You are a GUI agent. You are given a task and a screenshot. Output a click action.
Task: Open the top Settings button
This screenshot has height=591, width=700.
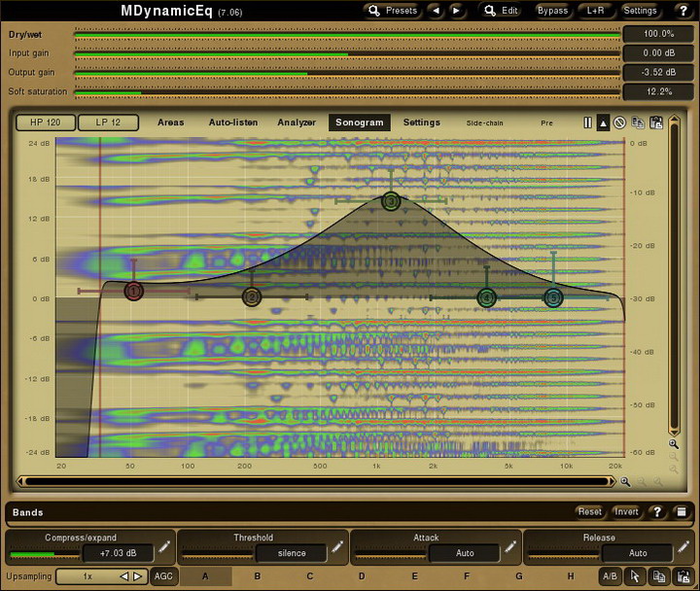pos(640,11)
